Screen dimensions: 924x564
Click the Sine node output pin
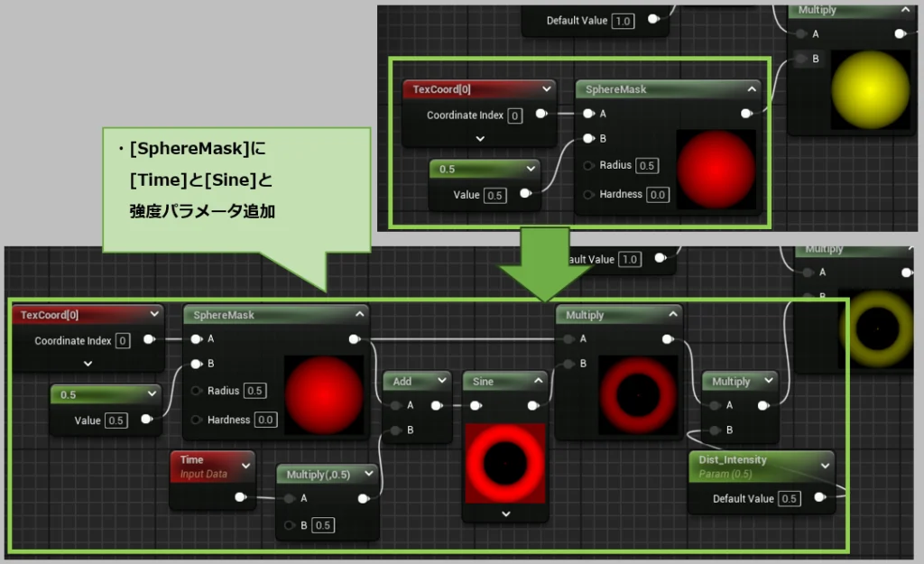click(x=533, y=406)
